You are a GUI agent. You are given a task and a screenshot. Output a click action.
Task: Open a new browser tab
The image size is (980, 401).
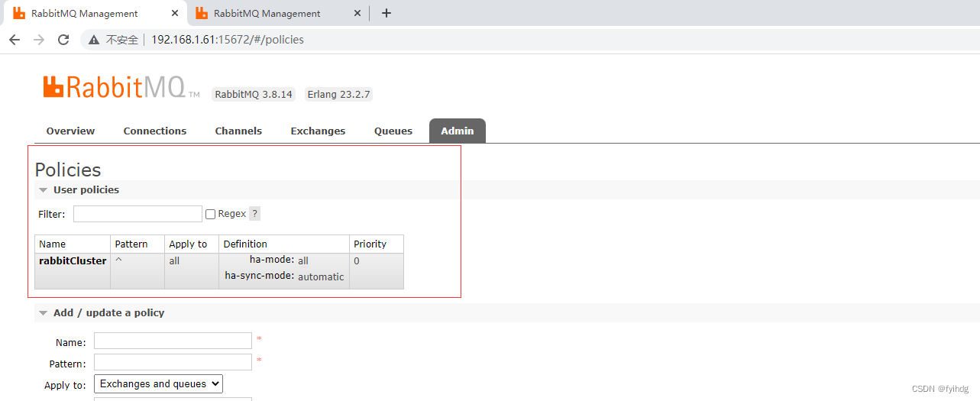point(387,13)
